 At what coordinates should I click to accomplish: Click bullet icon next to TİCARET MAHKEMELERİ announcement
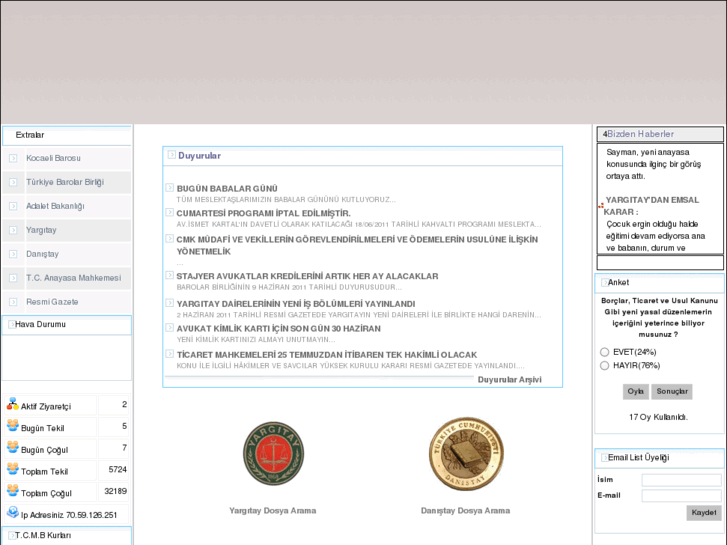coord(170,354)
